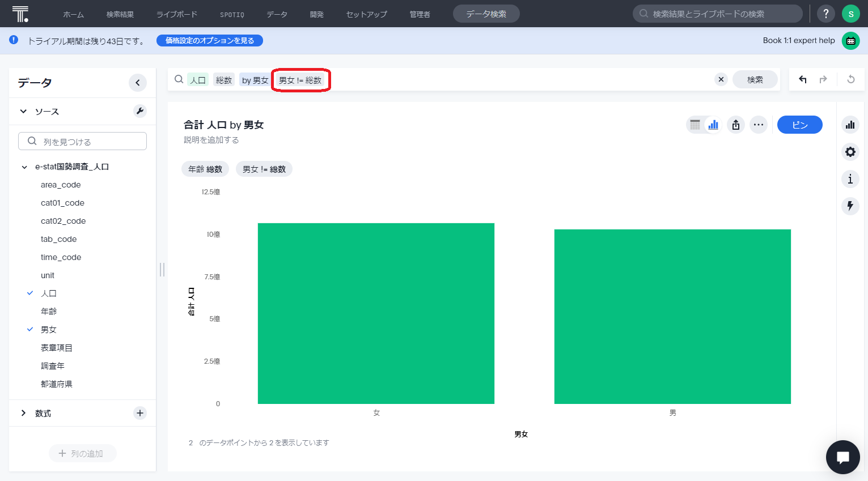Open the more options (...) menu

pyautogui.click(x=759, y=125)
